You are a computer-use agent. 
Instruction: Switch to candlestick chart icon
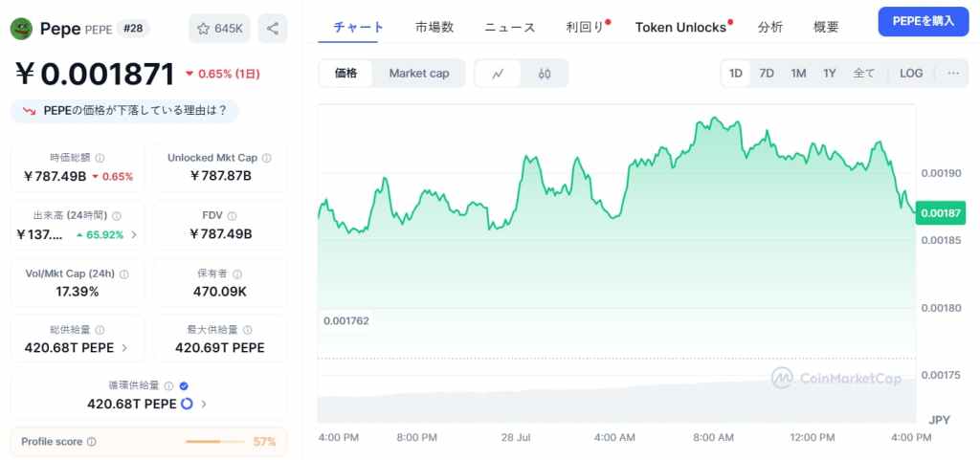[545, 74]
